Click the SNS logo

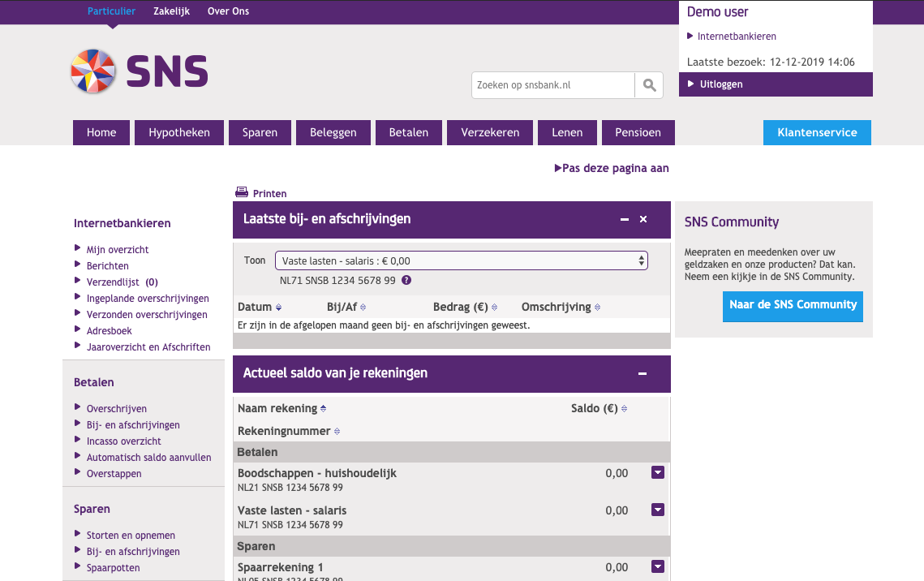140,71
